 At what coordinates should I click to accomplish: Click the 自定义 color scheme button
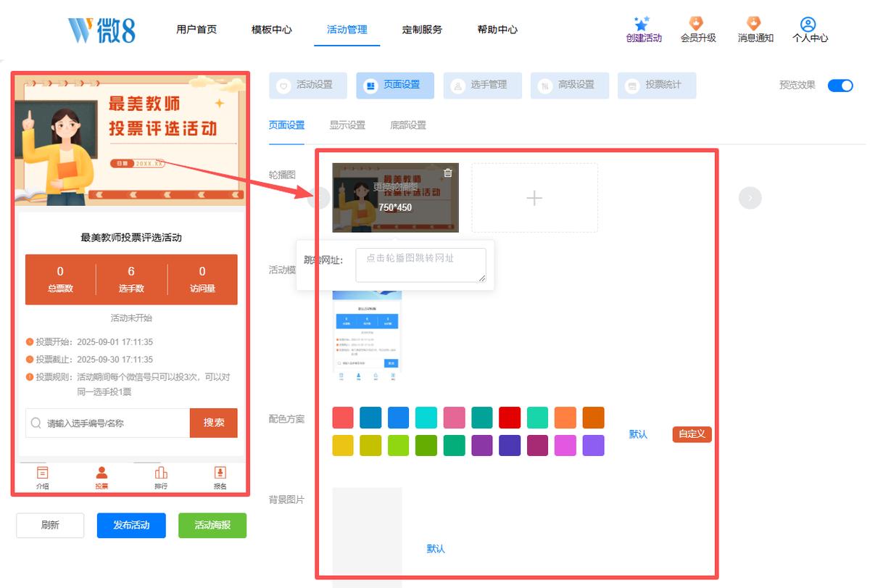[x=692, y=434]
